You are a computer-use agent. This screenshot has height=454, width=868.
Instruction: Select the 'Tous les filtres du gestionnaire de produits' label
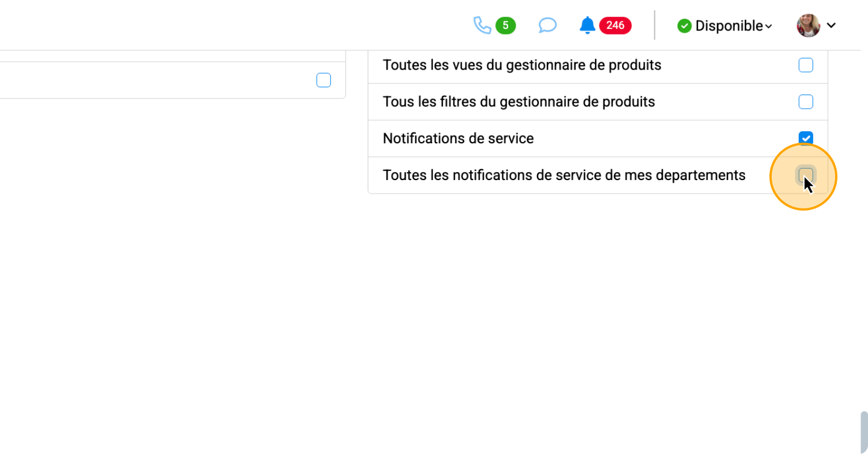(518, 102)
